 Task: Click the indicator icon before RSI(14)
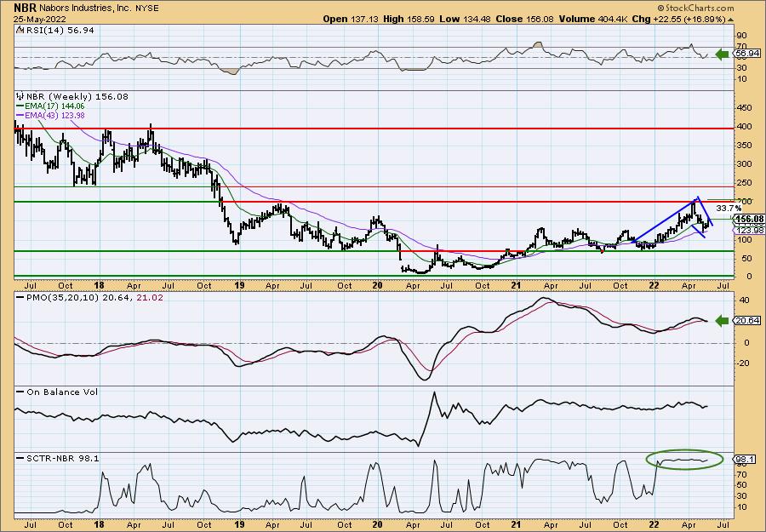click(x=20, y=30)
